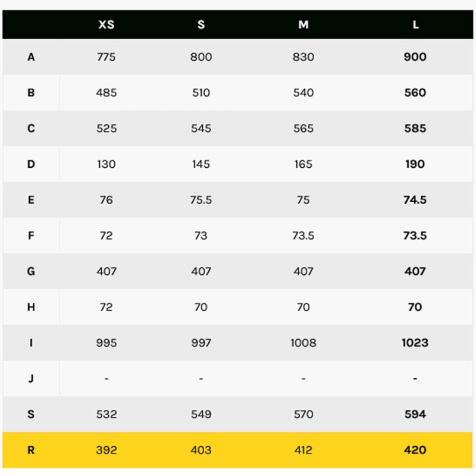The image size is (476, 476).
Task: Click the 165 value in row D
Action: coord(303,164)
